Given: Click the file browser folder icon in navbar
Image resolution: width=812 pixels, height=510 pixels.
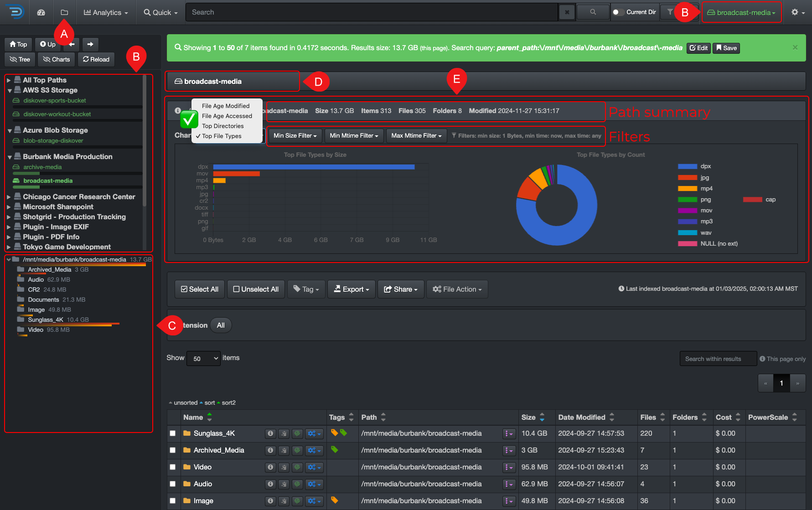Looking at the screenshot, I should (x=64, y=12).
